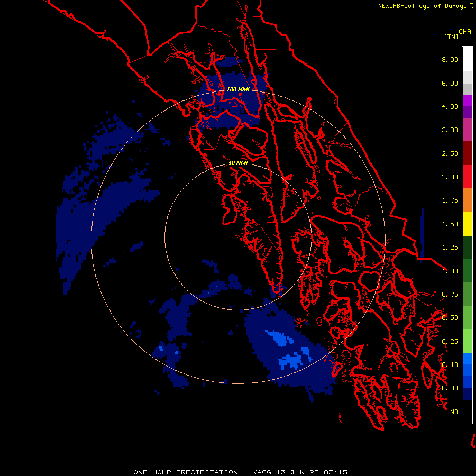This screenshot has height=476, width=476.
Task: Click the 1.75 legend value
Action: [x=450, y=200]
